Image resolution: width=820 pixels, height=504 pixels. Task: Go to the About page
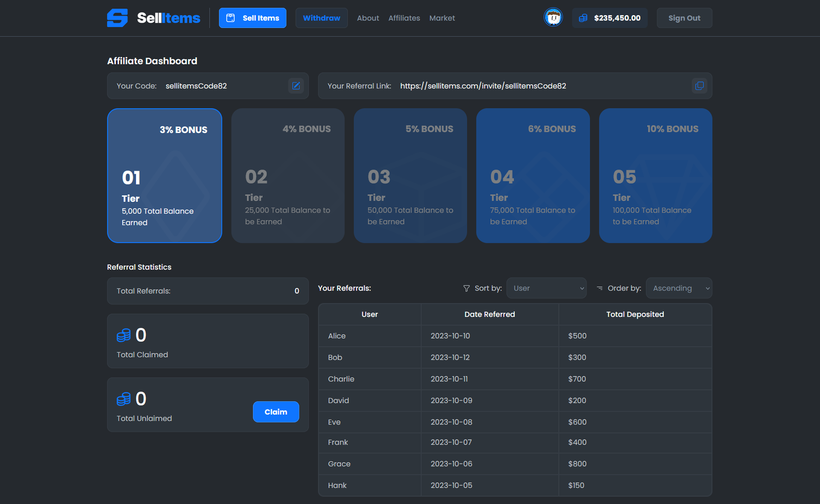coord(368,18)
